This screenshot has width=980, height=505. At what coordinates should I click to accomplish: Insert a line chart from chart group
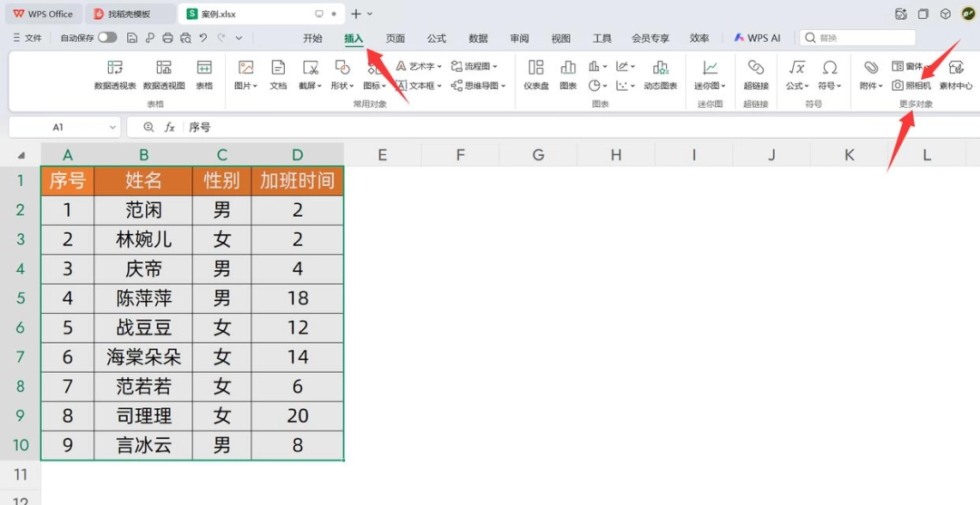click(x=625, y=66)
